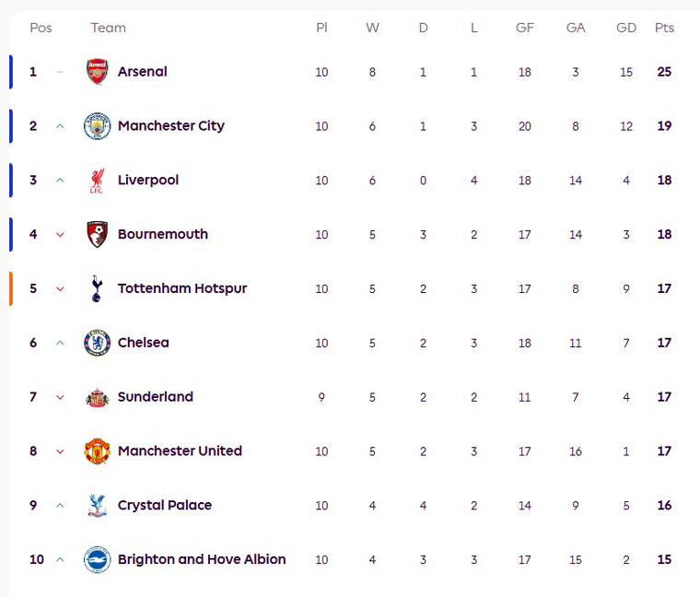Screen dimensions: 700x597
Task: Click the Brighton and Hove Albion badge
Action: point(97,559)
